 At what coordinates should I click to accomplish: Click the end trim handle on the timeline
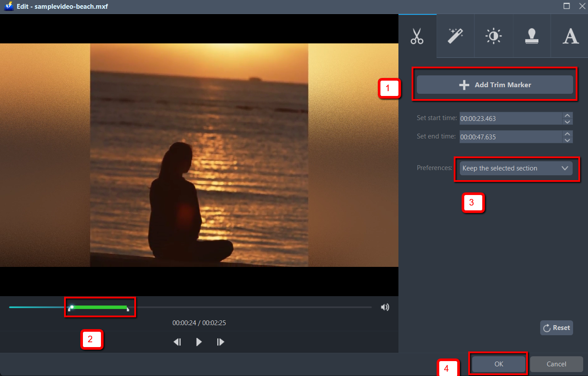[127, 307]
